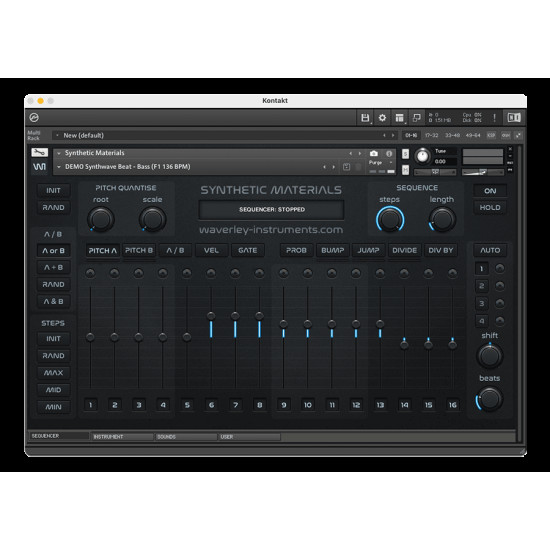This screenshot has width=550, height=550.
Task: Click the rotary knob above step 1
Action: click(x=90, y=273)
